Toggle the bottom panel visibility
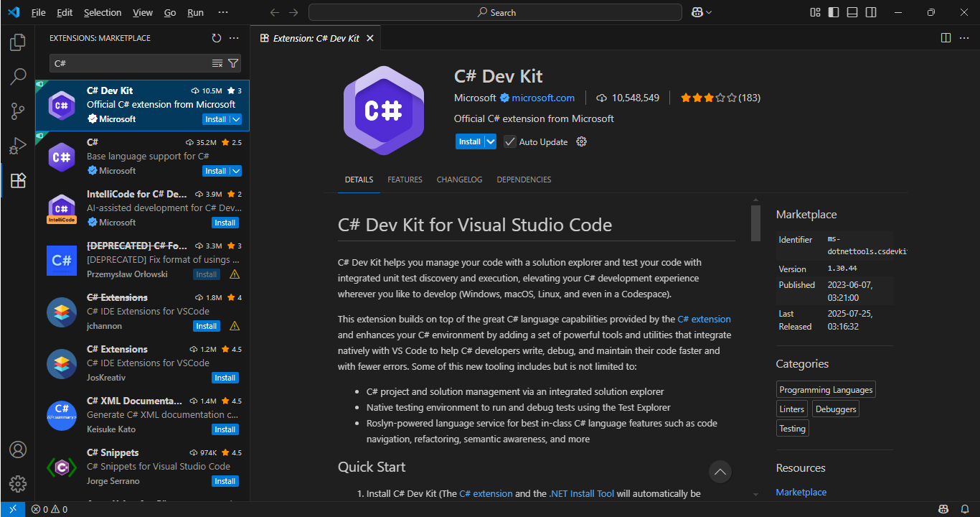 click(x=852, y=12)
